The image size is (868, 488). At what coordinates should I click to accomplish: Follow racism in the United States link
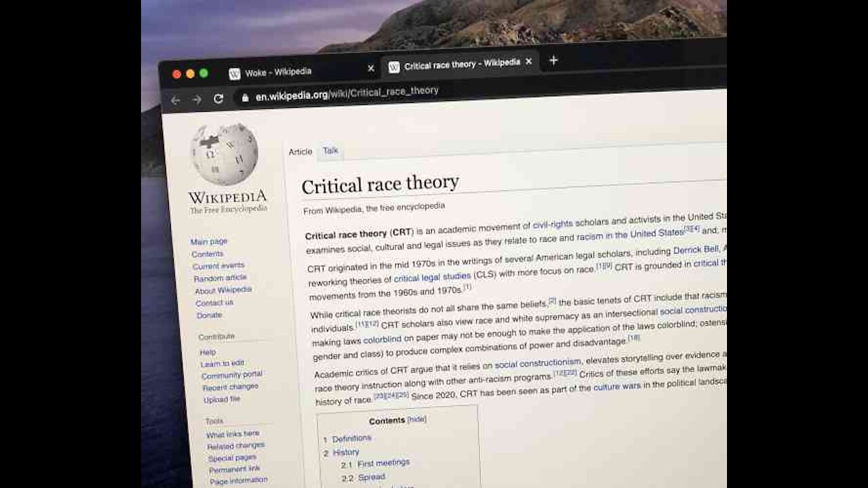[630, 235]
